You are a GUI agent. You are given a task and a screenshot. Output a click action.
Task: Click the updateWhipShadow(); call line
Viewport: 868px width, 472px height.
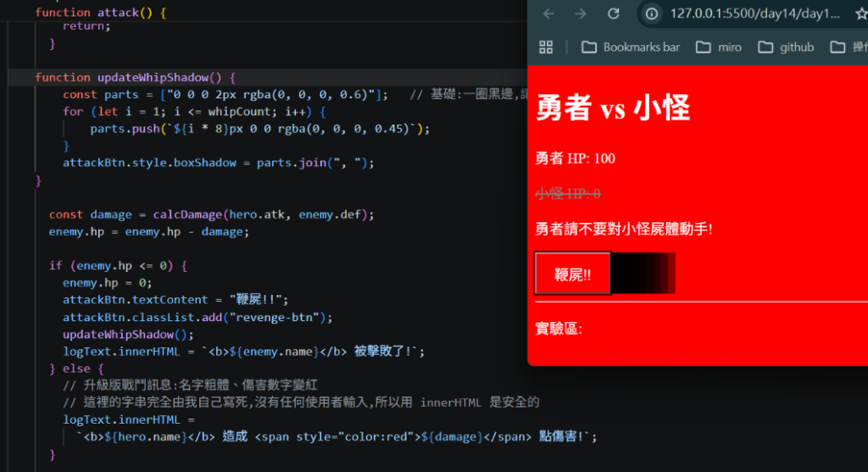pos(129,335)
